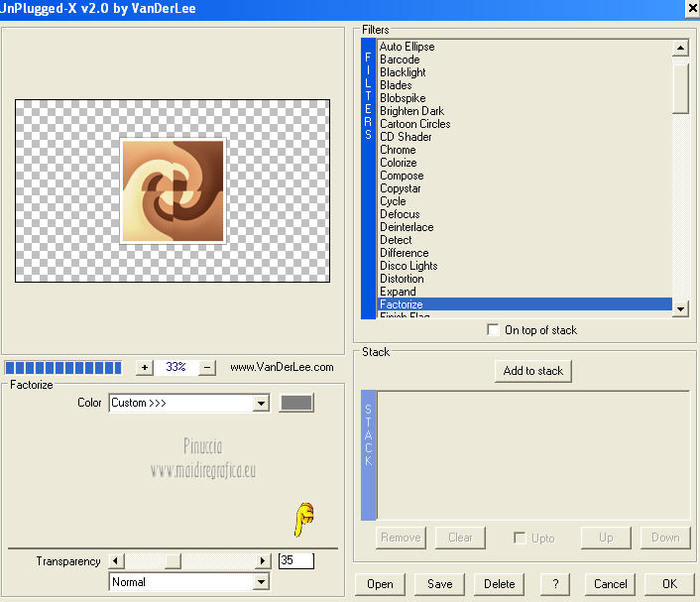The image size is (700, 602).
Task: Click the Delete button
Action: (x=499, y=584)
